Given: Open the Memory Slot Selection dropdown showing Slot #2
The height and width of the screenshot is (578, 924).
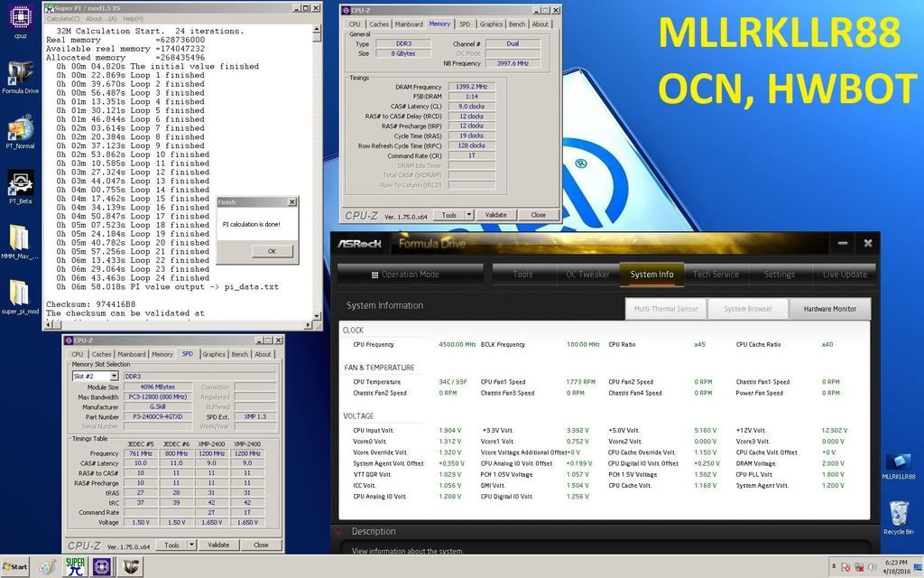Looking at the screenshot, I should [x=96, y=377].
